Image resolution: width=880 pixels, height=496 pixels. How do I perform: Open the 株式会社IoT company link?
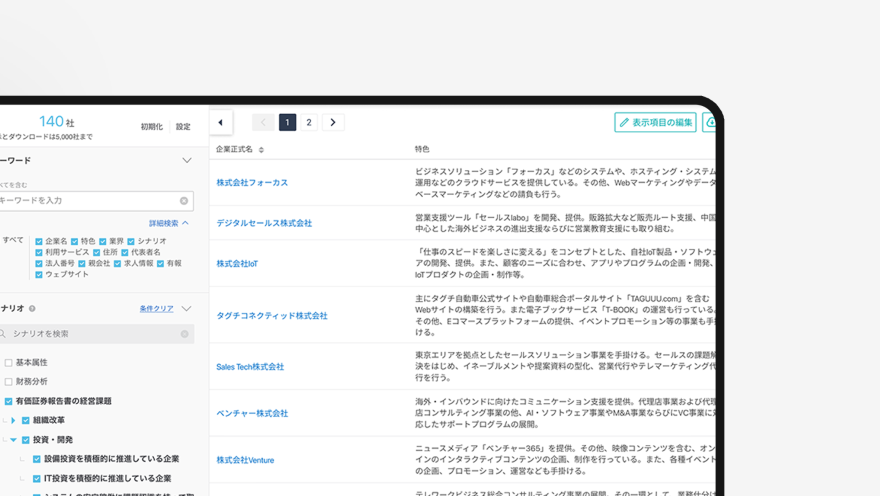[x=237, y=264]
